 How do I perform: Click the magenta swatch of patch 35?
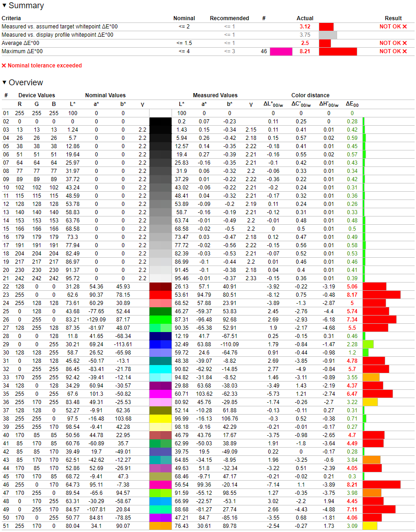(x=161, y=394)
